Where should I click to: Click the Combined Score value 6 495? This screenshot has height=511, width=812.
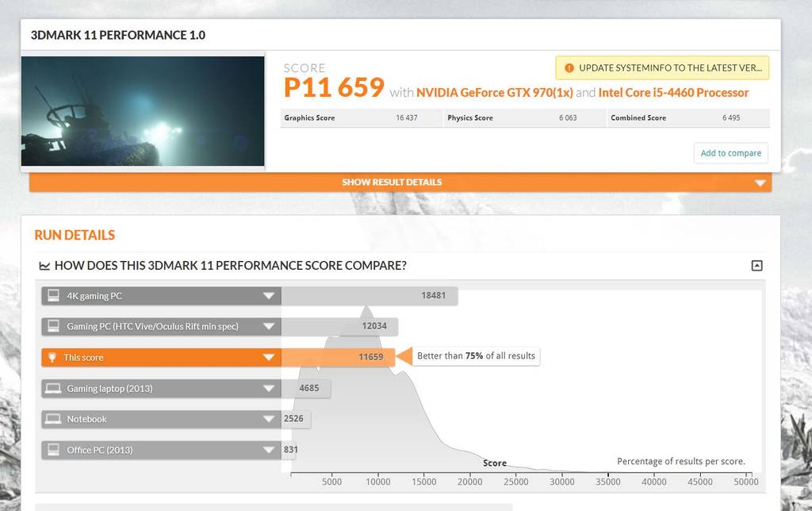pos(731,117)
